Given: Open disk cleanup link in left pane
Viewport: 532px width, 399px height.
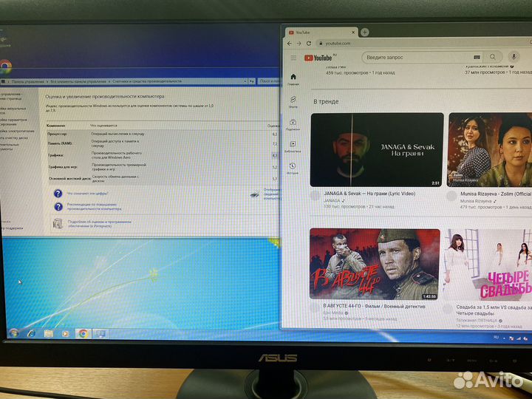Looking at the screenshot, I should 13,138.
